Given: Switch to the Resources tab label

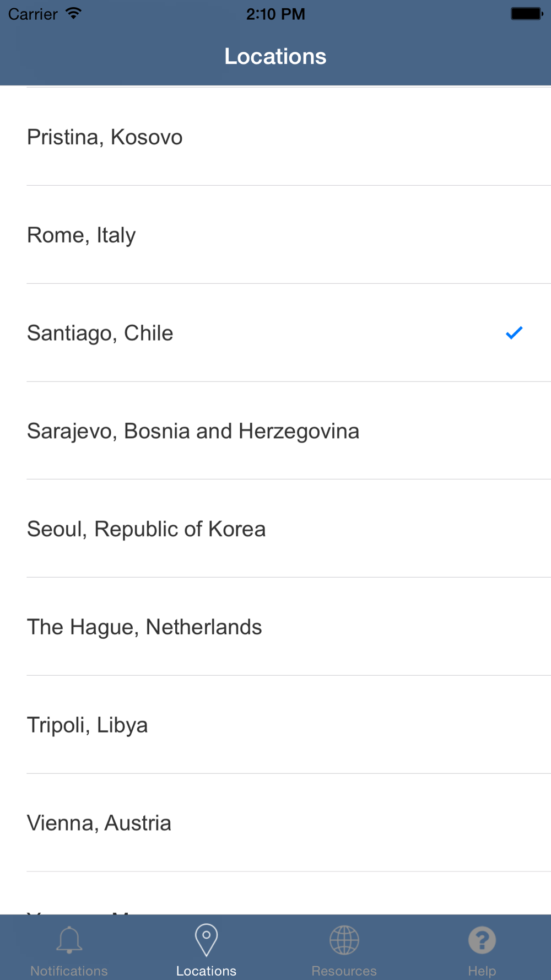Looking at the screenshot, I should (344, 971).
